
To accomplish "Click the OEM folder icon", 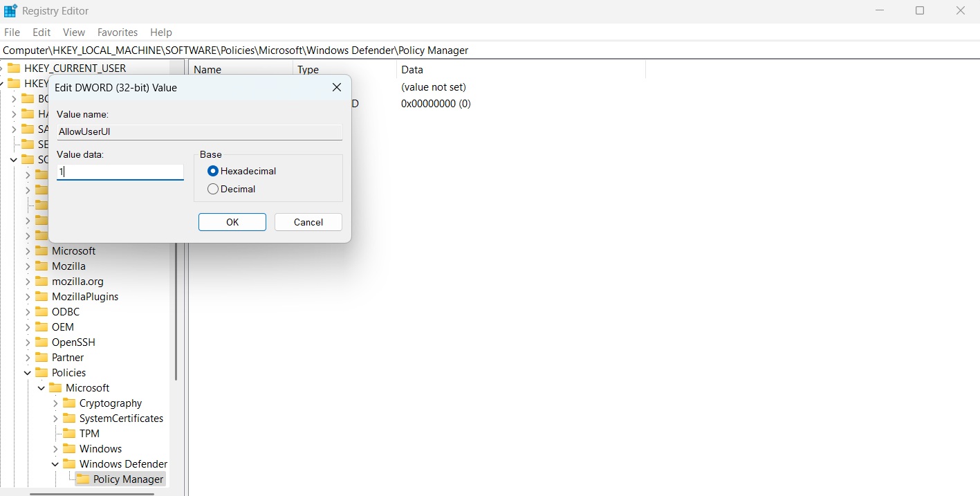I will 41,327.
